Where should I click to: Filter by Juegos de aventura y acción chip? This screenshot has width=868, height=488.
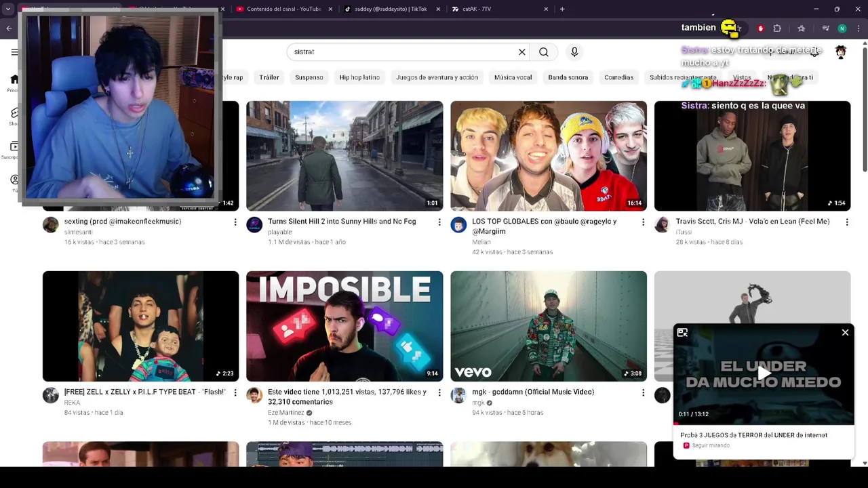tap(437, 77)
